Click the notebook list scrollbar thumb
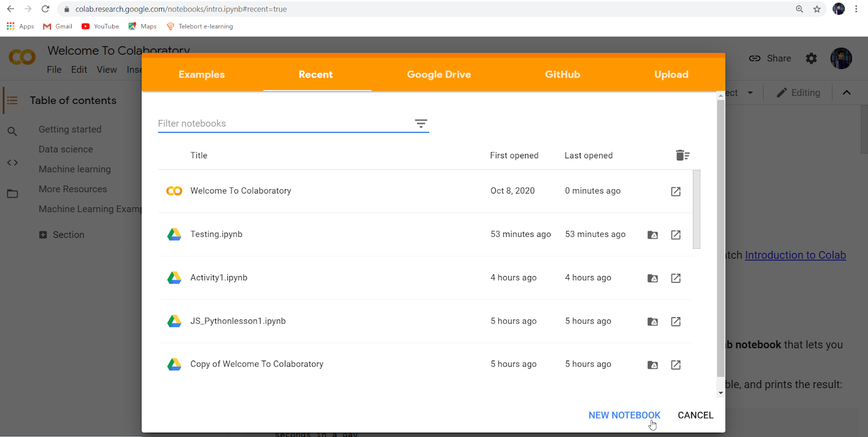The image size is (868, 437). click(x=697, y=209)
